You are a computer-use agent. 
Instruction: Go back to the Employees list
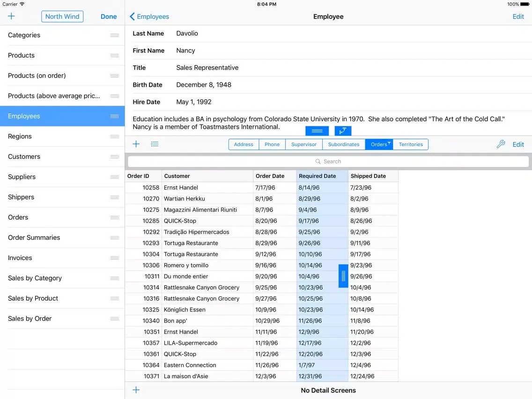pos(149,16)
